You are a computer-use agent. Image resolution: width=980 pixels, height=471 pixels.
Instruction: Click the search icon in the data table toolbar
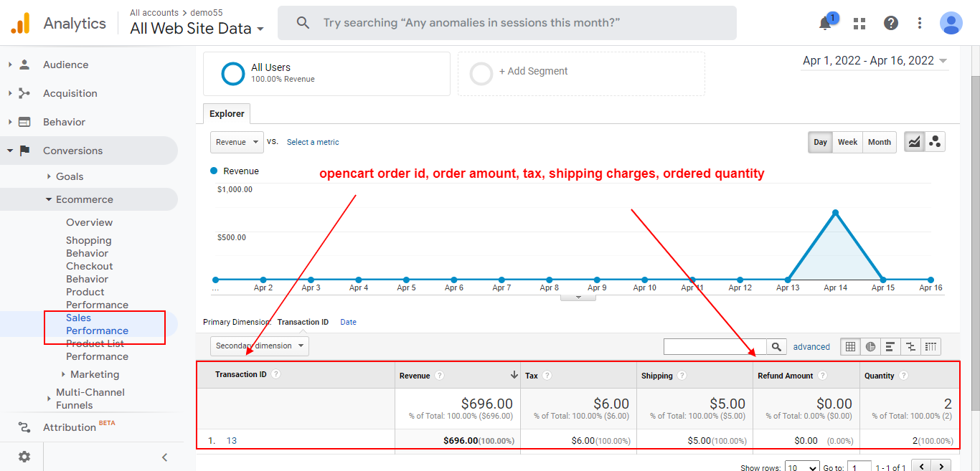(x=776, y=346)
